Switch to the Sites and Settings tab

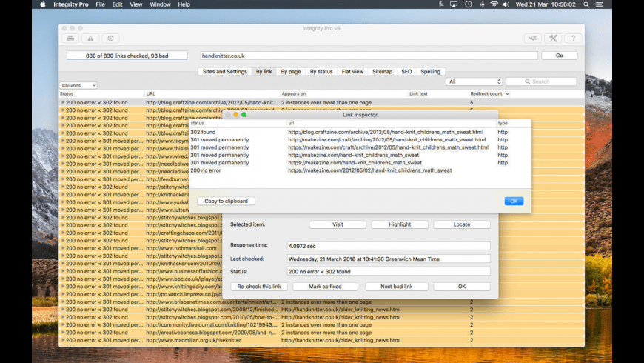tap(225, 72)
